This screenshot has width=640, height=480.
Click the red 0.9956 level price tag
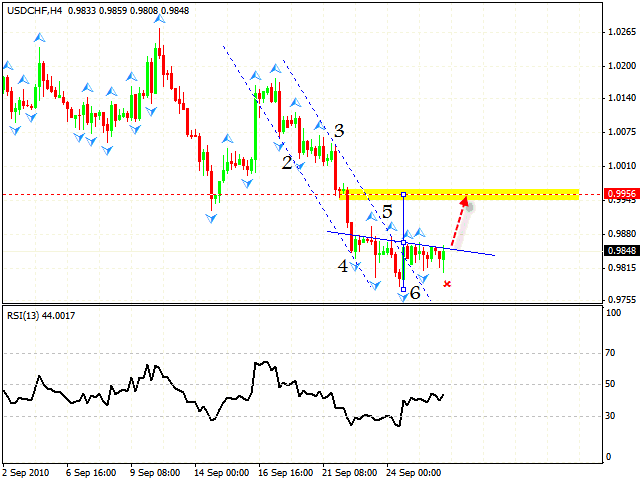click(621, 193)
